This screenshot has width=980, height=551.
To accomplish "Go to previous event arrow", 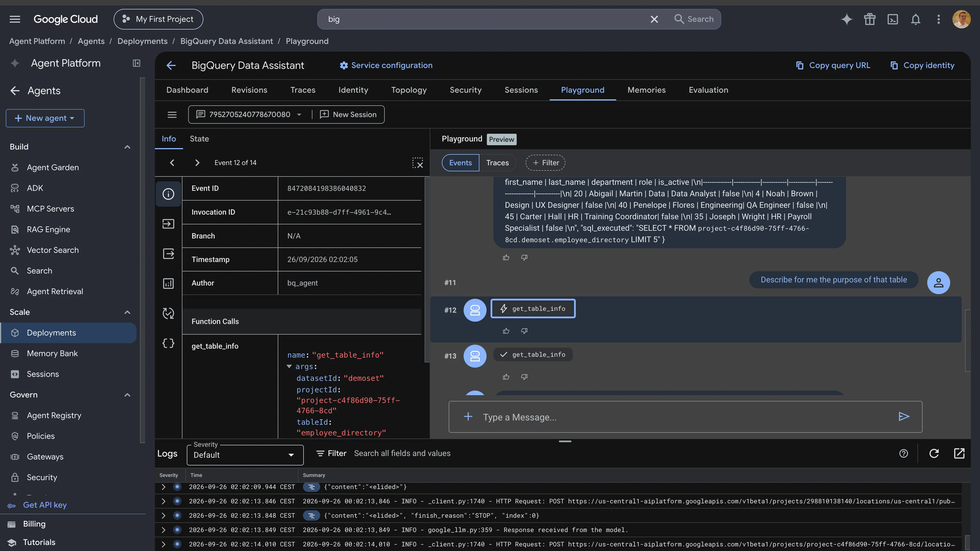I will 172,163.
